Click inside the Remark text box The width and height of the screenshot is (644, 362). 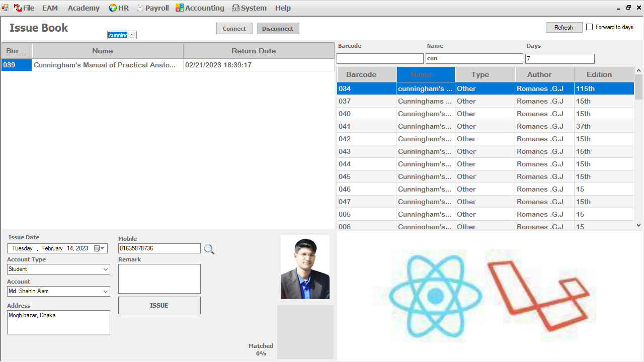pyautogui.click(x=159, y=279)
